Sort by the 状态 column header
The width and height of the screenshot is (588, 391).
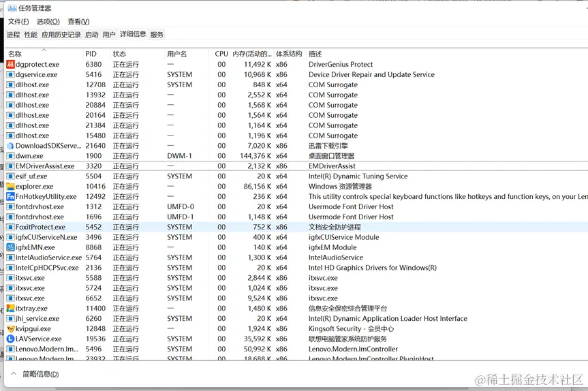pos(137,54)
